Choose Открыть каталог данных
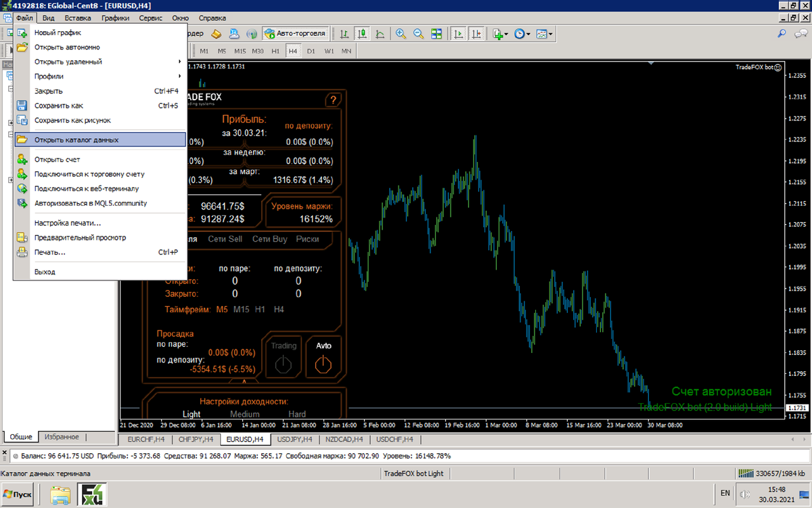This screenshot has height=508, width=812. (99, 140)
